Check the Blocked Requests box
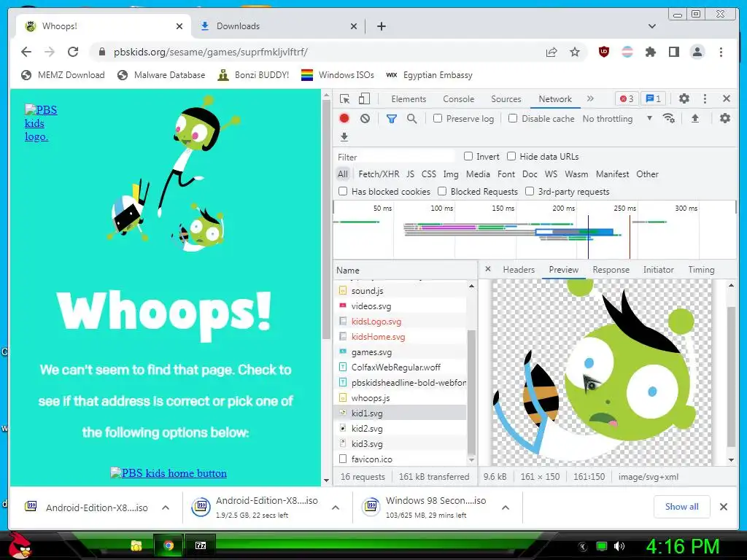 pos(442,191)
